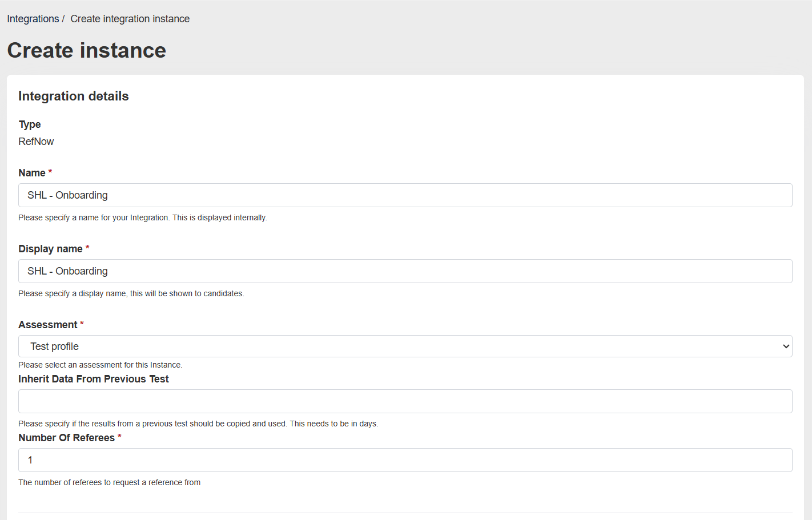Viewport: 812px width, 520px height.
Task: Click the Inherit Data From Previous Test label
Action: [94, 379]
